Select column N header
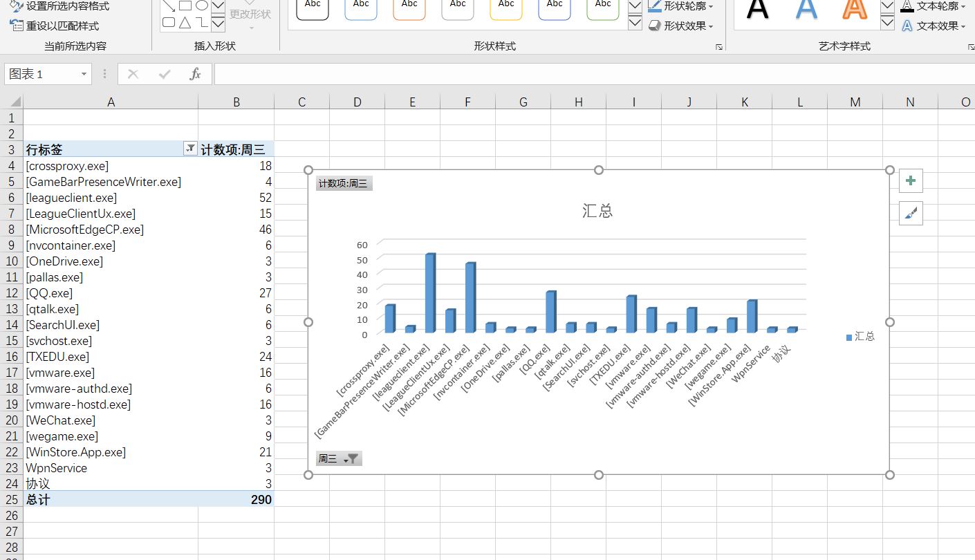 tap(910, 102)
